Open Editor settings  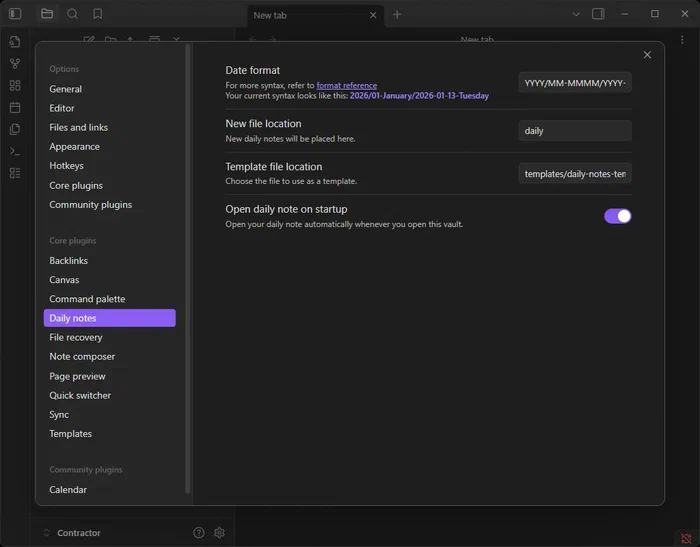pos(110,108)
